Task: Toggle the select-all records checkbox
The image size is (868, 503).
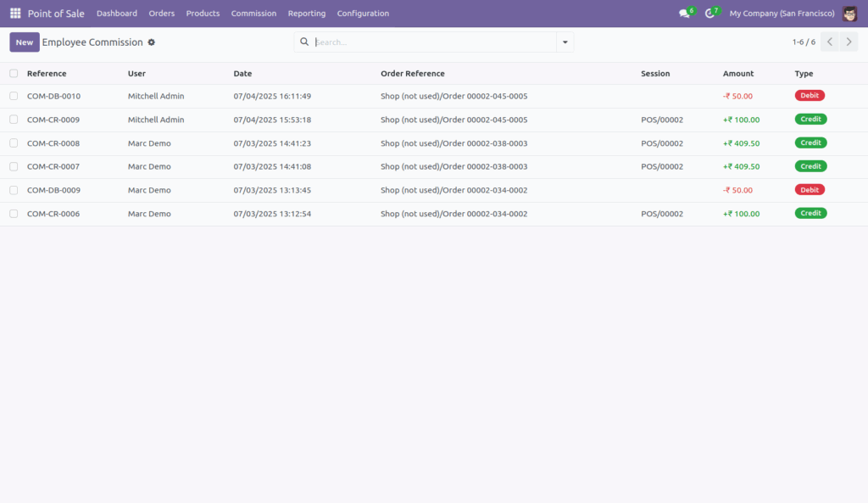Action: tap(14, 74)
